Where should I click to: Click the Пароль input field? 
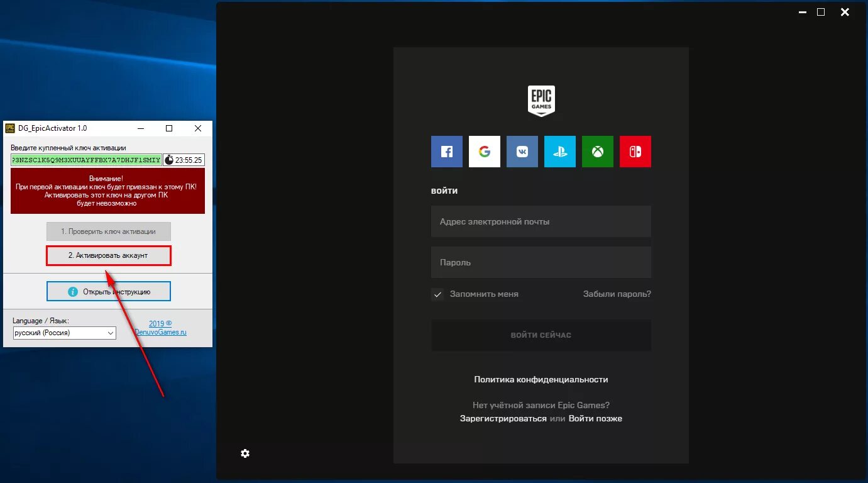(x=541, y=262)
